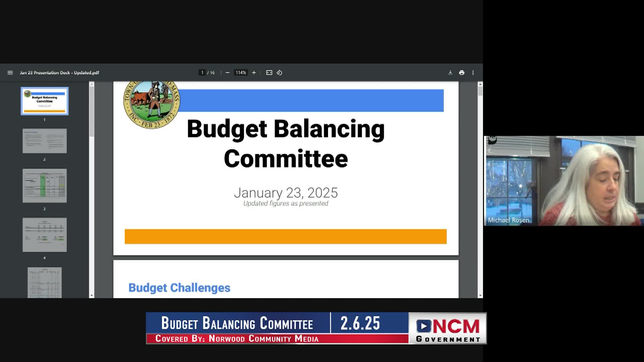The image size is (644, 362).
Task: Toggle the PDF sidebar hamburger menu
Action: [x=10, y=73]
